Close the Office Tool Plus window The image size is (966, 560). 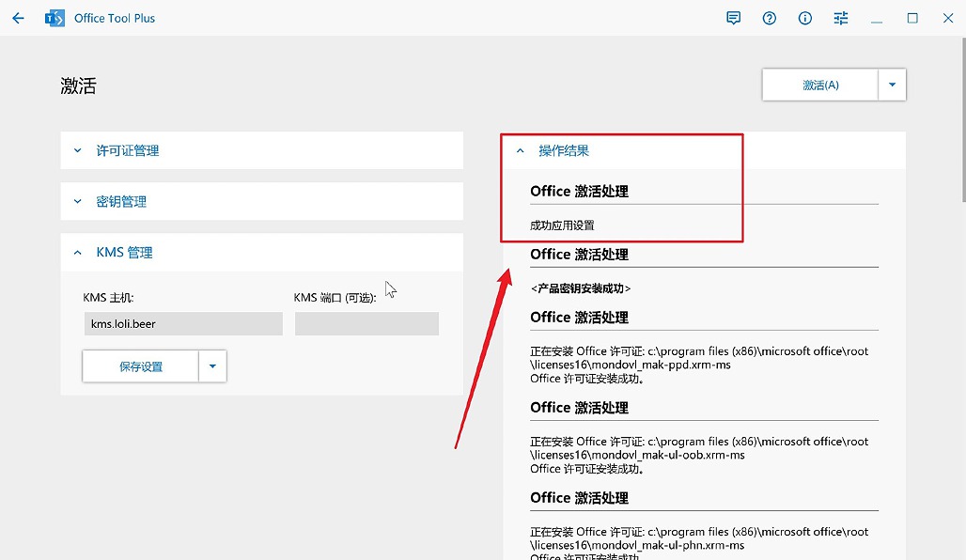coord(948,19)
